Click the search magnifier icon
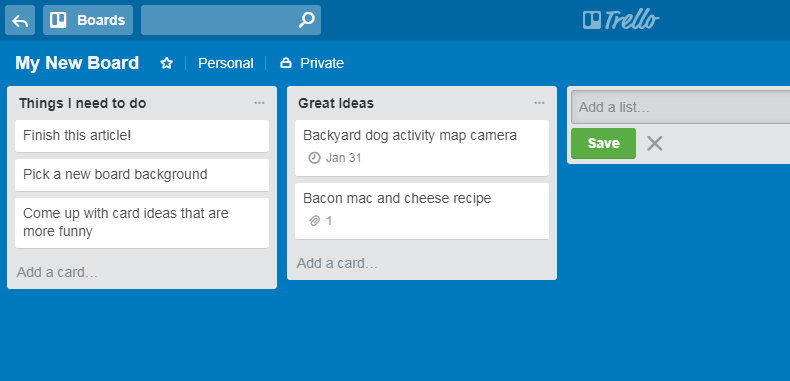790x381 pixels. coord(306,20)
